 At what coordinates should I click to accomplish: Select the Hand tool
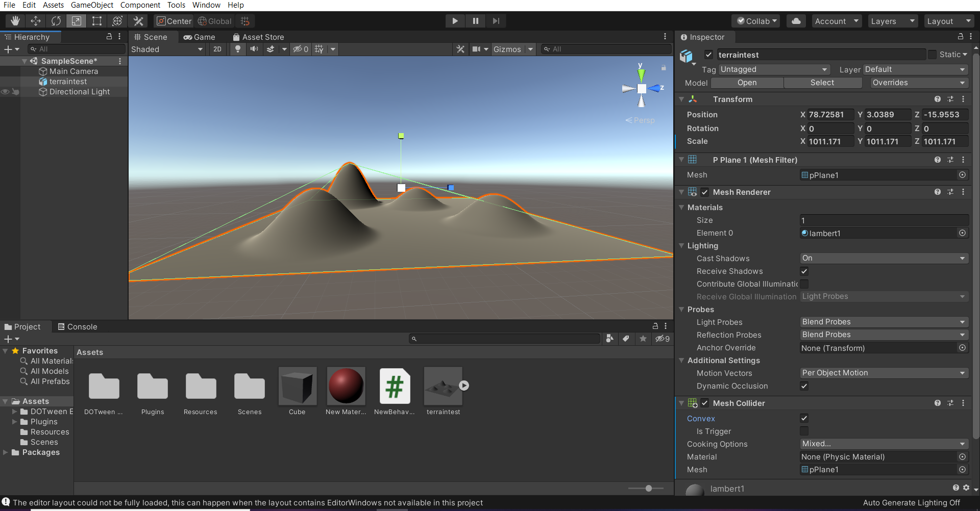(x=15, y=21)
